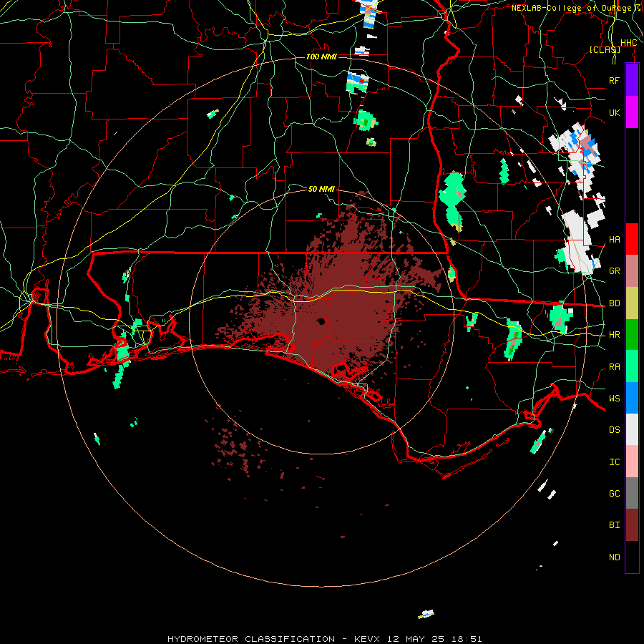Click the "100 NMI" range ring label
The height and width of the screenshot is (644, 644).
(321, 57)
